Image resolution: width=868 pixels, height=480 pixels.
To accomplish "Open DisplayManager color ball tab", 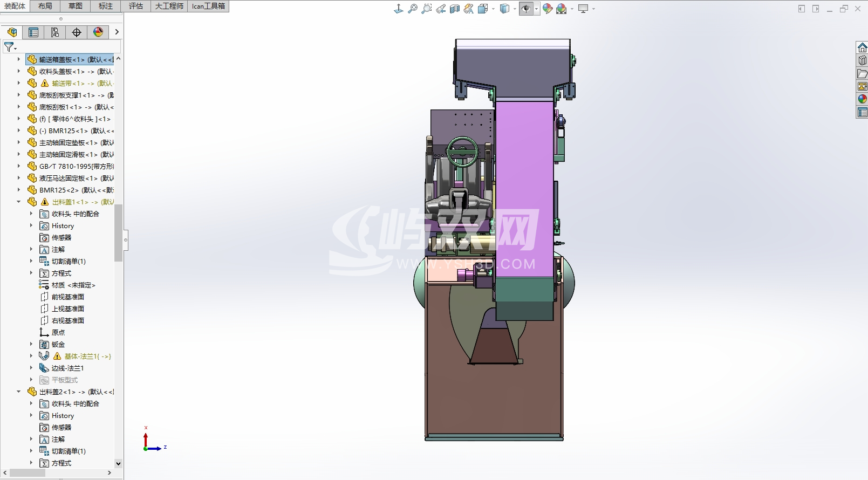I will (98, 32).
